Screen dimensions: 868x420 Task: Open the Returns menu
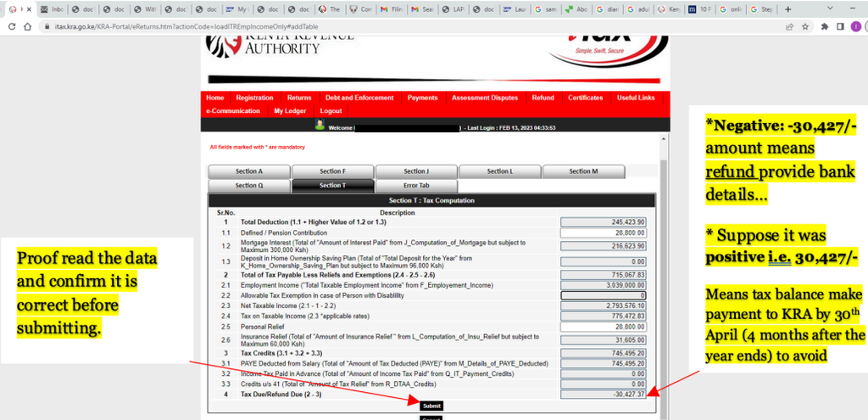[x=299, y=98]
